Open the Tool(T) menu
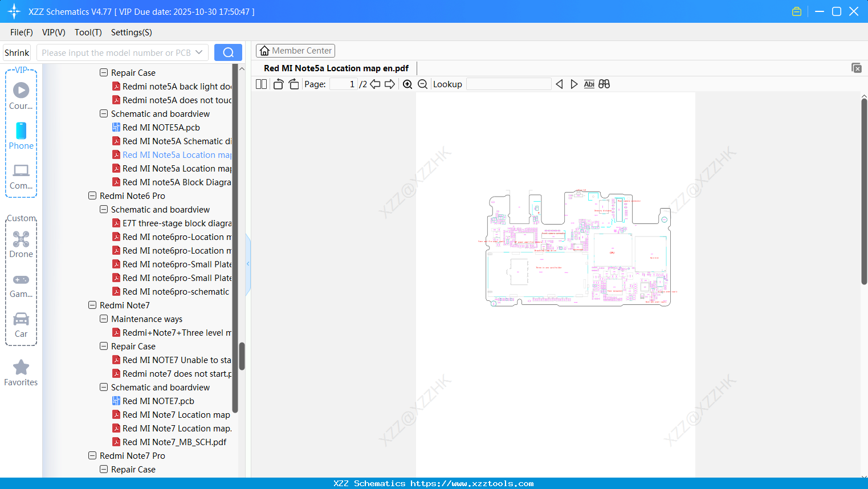 (x=88, y=32)
